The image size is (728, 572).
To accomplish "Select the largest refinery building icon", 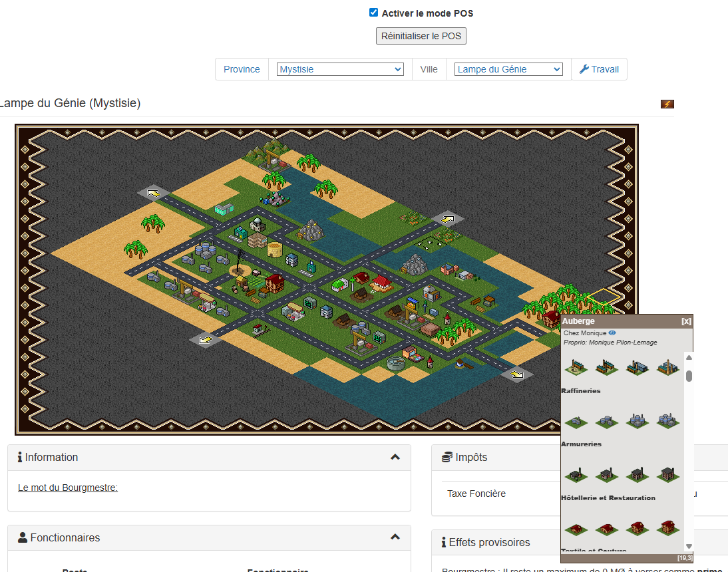I will 667,420.
